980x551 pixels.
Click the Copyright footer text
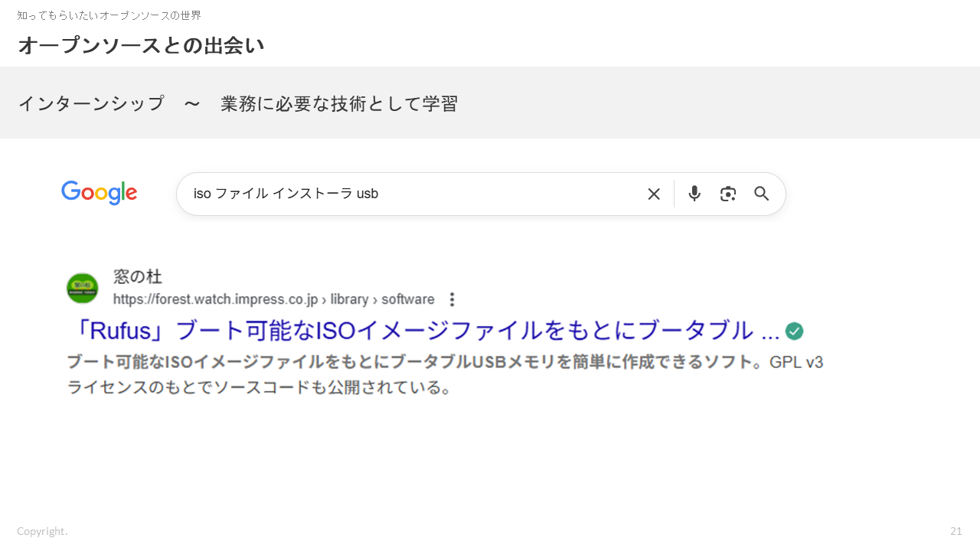[42, 531]
